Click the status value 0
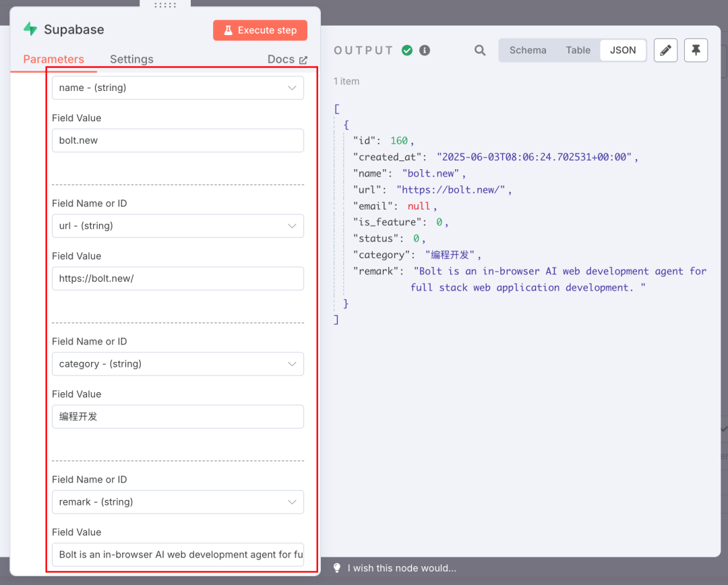728x585 pixels. (416, 239)
